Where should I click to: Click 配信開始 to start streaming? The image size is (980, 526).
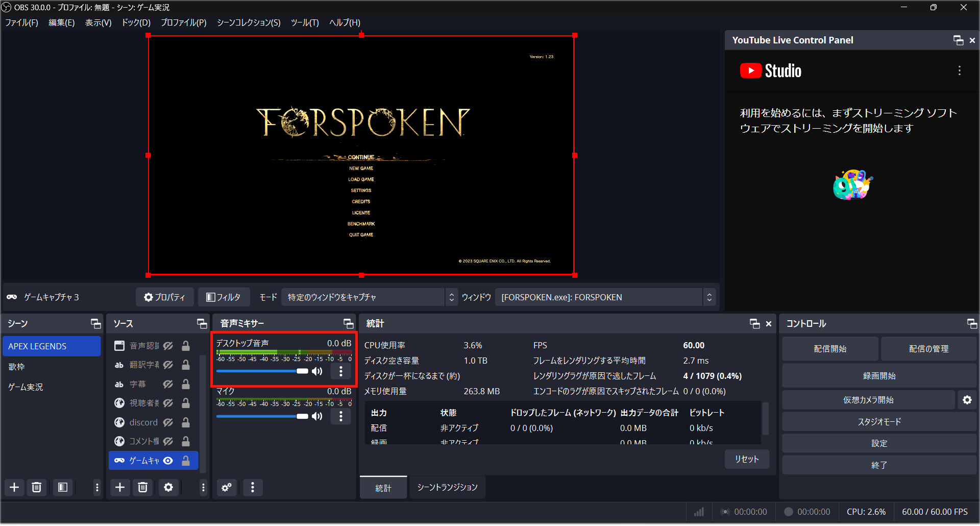tap(830, 349)
